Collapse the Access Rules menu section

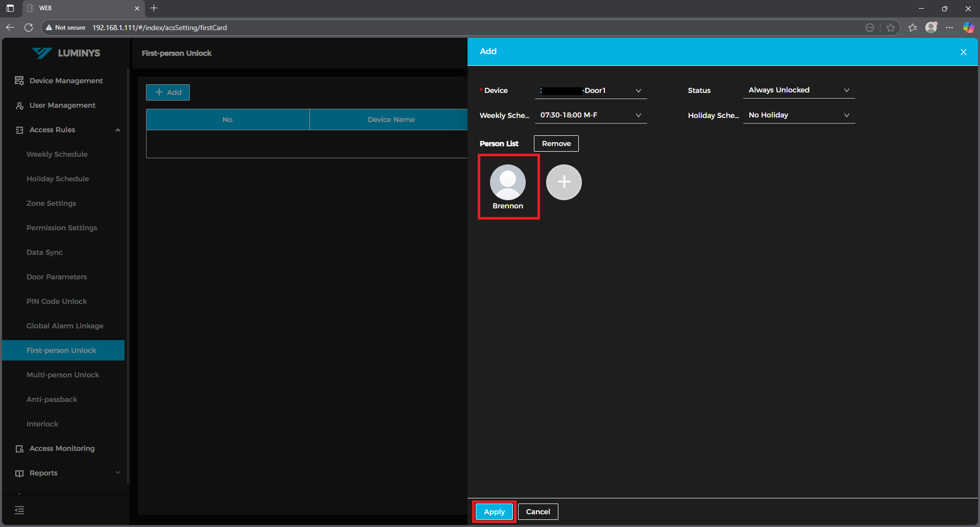118,130
